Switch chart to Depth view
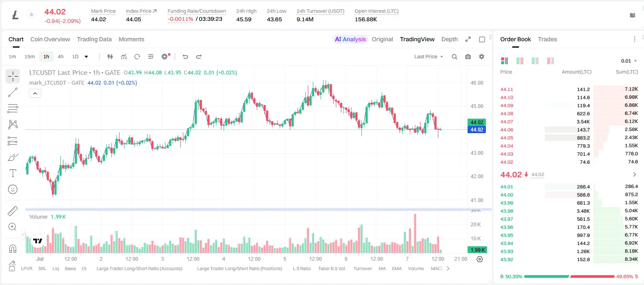The height and width of the screenshot is (285, 644). point(449,39)
